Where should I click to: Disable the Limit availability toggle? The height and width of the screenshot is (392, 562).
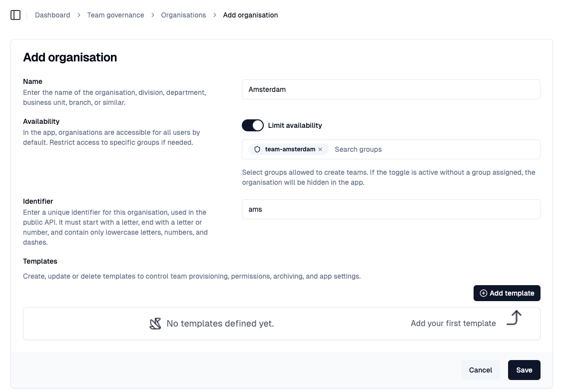(x=253, y=125)
